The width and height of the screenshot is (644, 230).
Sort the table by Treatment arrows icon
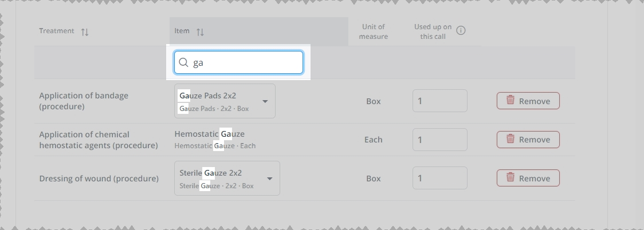85,32
